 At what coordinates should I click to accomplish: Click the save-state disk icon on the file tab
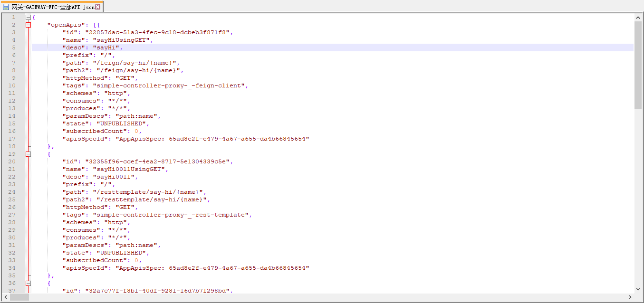point(6,7)
